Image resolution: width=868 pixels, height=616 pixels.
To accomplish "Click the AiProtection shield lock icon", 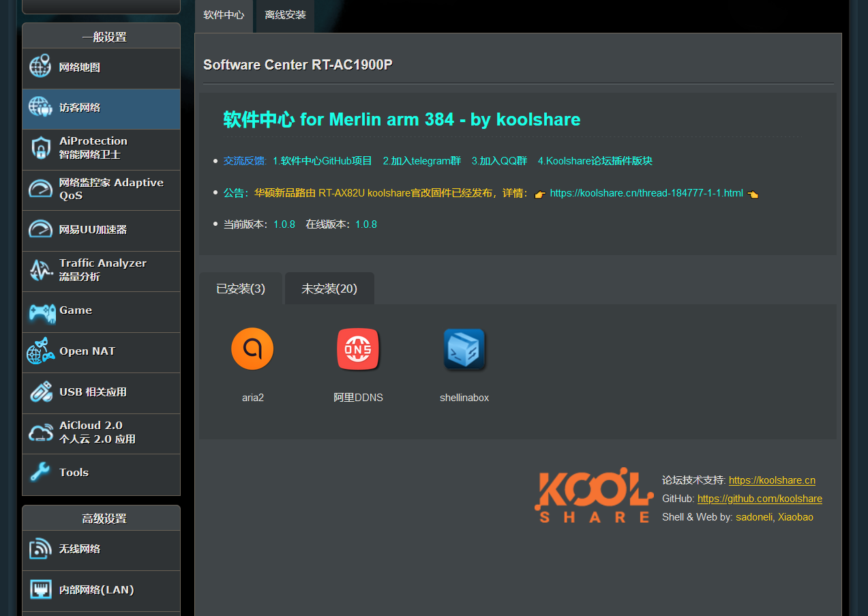I will coord(40,148).
